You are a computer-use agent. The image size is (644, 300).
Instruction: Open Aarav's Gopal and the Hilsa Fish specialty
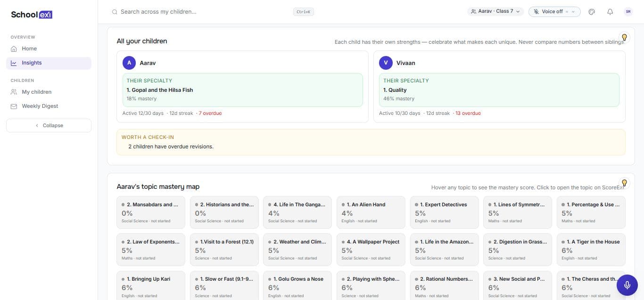tap(243, 90)
